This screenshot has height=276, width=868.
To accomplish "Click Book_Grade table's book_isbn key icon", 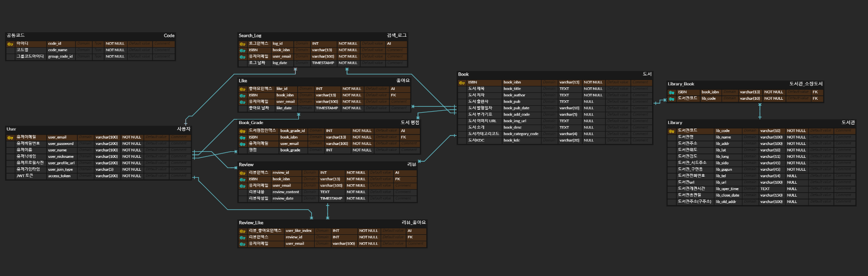I will pyautogui.click(x=243, y=138).
